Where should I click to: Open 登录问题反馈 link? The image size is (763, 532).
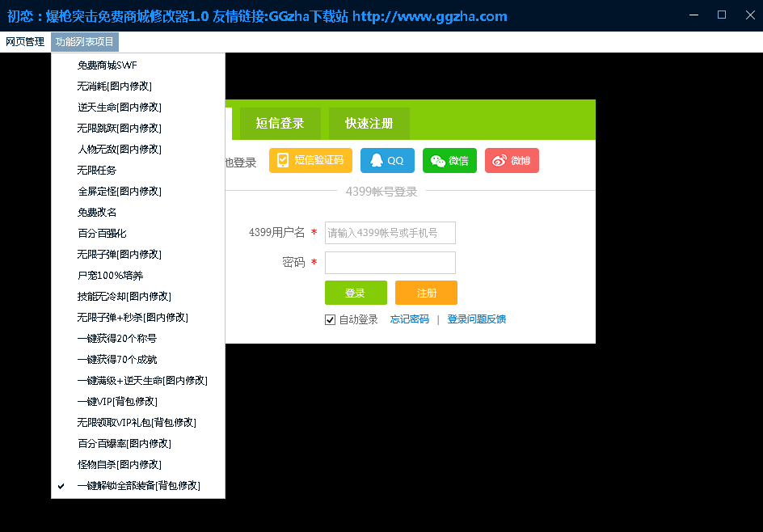pos(477,319)
